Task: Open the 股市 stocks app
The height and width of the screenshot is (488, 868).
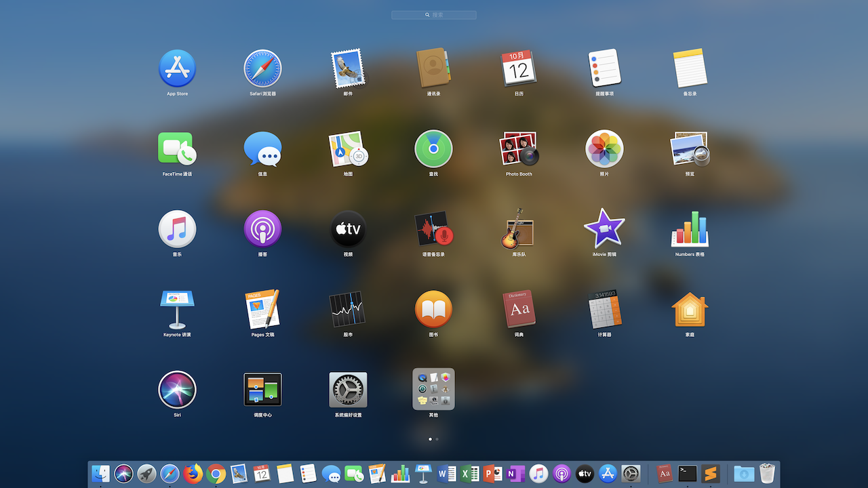Action: [x=348, y=310]
